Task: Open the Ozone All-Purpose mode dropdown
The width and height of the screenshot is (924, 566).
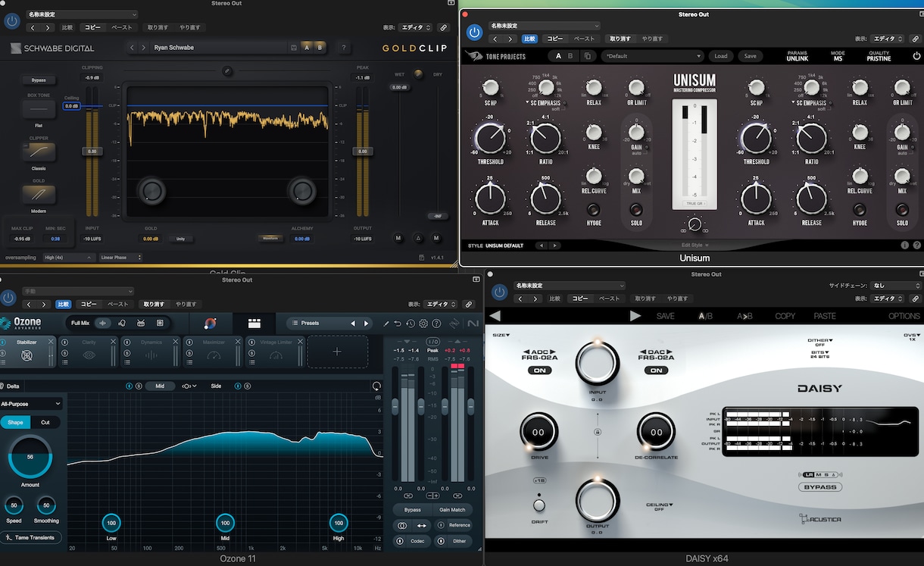Action: [x=31, y=404]
